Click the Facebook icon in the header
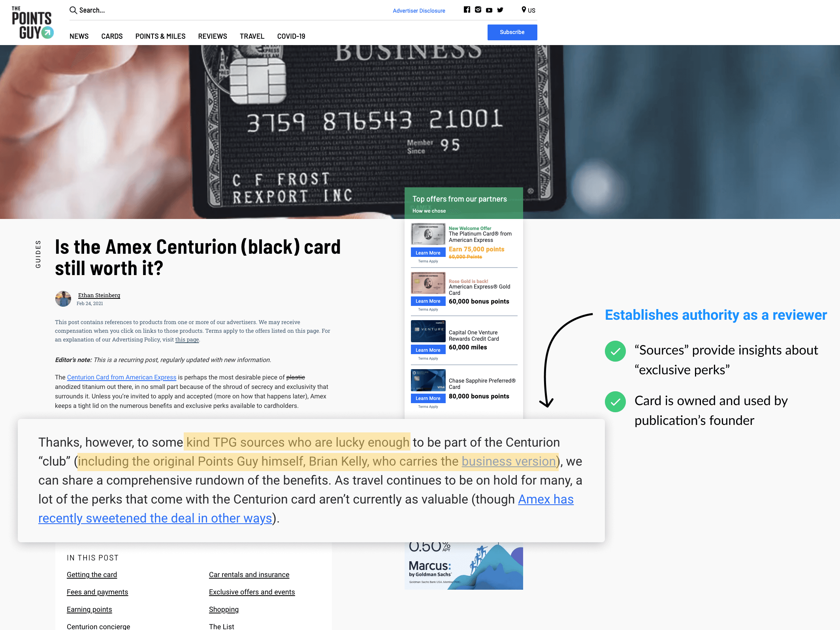The width and height of the screenshot is (840, 630). [x=467, y=10]
